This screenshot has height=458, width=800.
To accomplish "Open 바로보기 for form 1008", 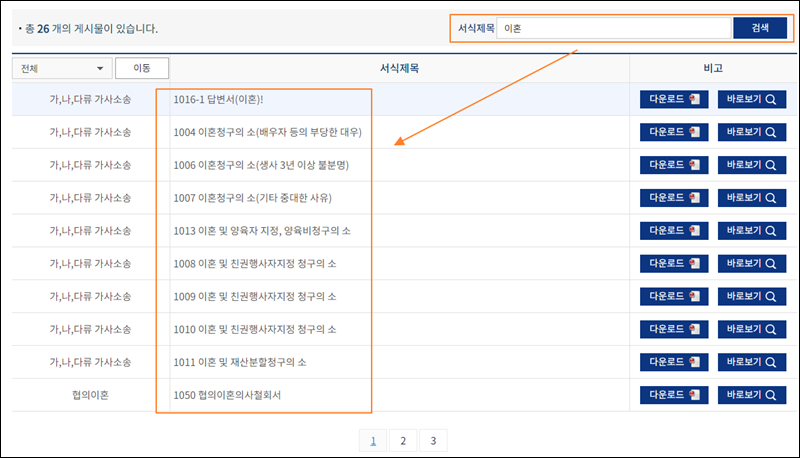I will click(x=752, y=263).
